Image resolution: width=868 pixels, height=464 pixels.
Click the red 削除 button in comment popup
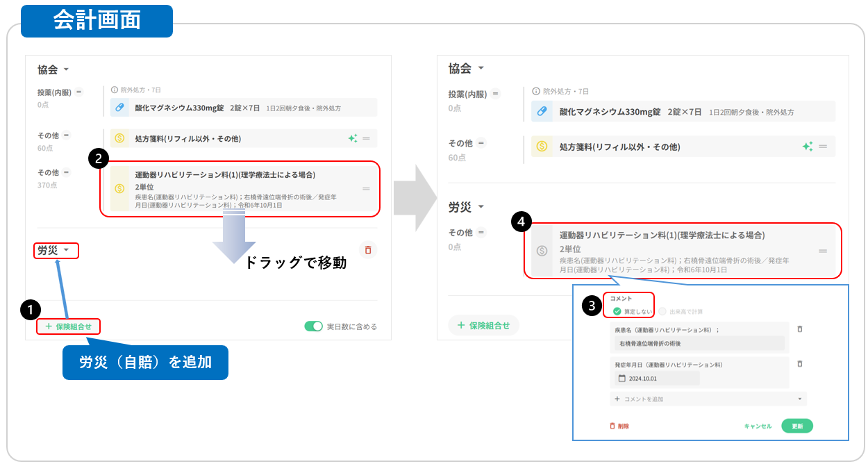[x=619, y=426]
